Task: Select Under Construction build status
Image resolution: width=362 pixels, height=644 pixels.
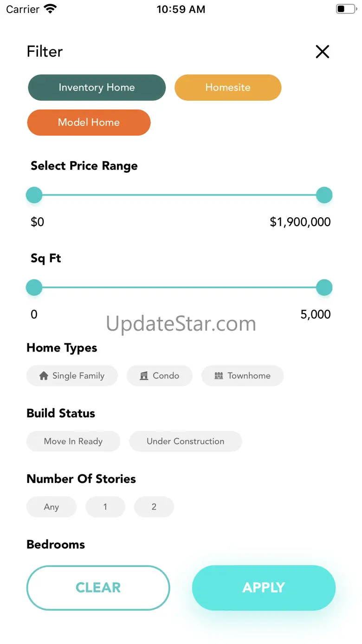Action: pyautogui.click(x=185, y=442)
